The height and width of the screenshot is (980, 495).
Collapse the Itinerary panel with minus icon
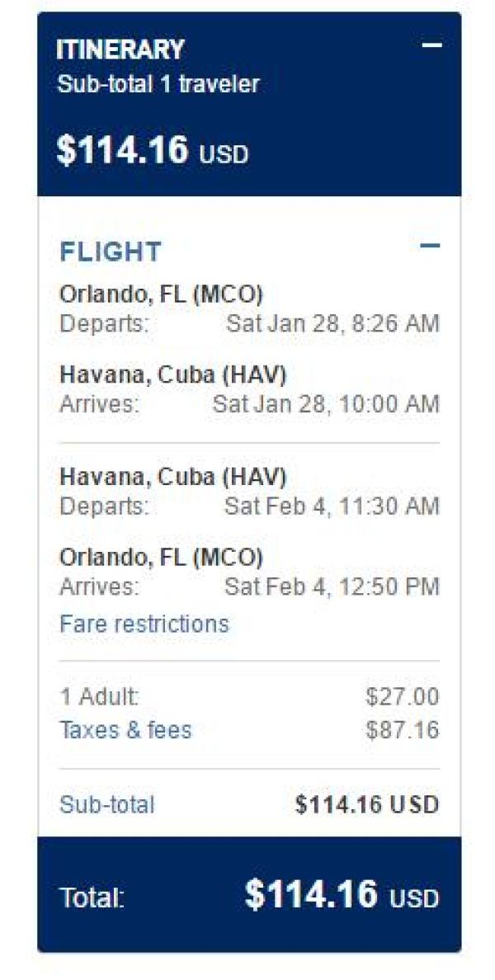[431, 45]
